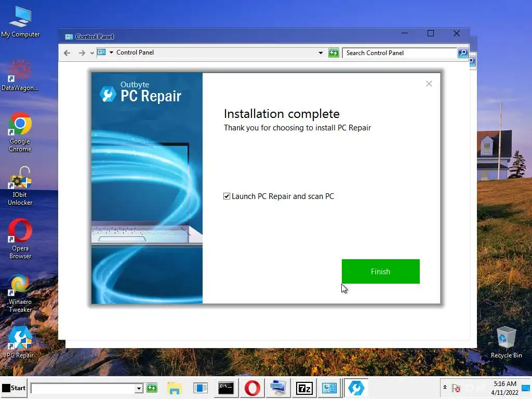This screenshot has height=399, width=532.
Task: Uncheck Launch PC Repair and scan PC
Action: pos(227,196)
